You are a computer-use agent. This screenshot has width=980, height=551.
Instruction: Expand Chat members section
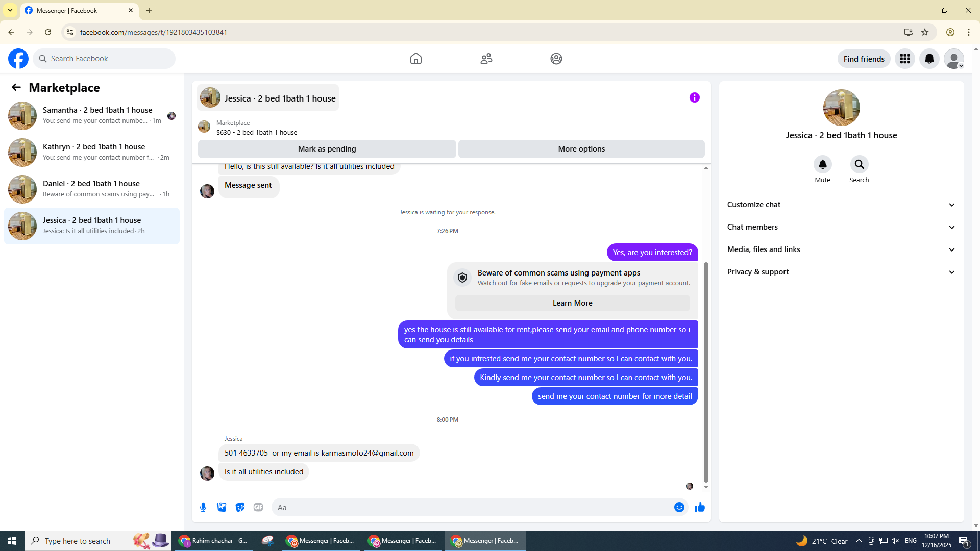click(x=841, y=227)
